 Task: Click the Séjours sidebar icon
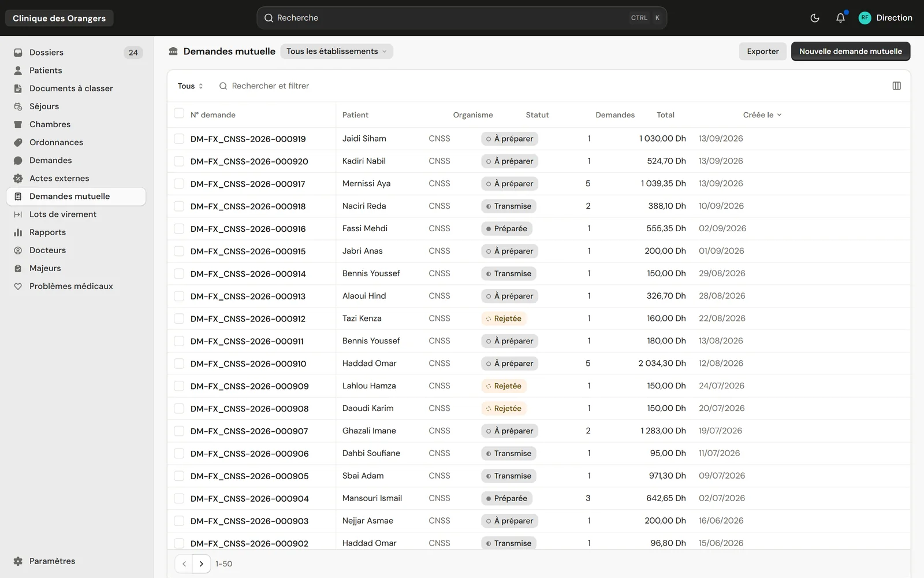(x=18, y=106)
